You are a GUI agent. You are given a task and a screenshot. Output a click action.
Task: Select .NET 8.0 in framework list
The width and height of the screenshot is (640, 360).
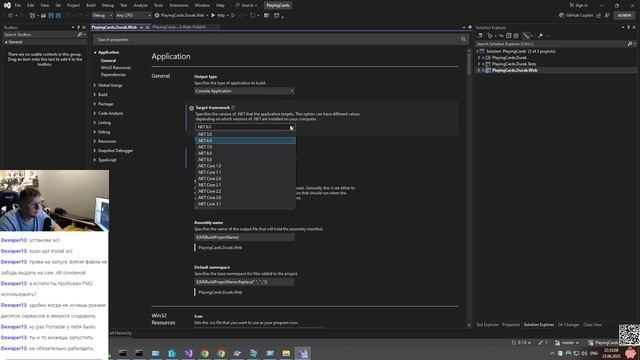[x=245, y=153]
